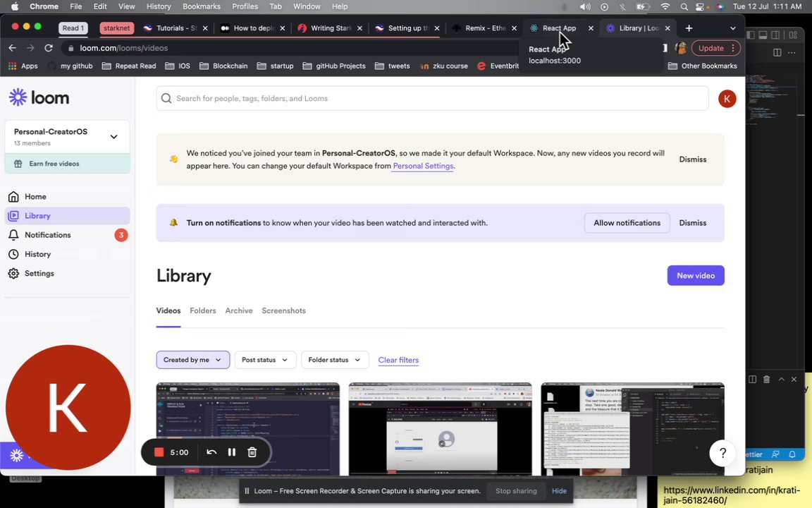The image size is (812, 508).
Task: Switch to the Archive tab
Action: (239, 310)
